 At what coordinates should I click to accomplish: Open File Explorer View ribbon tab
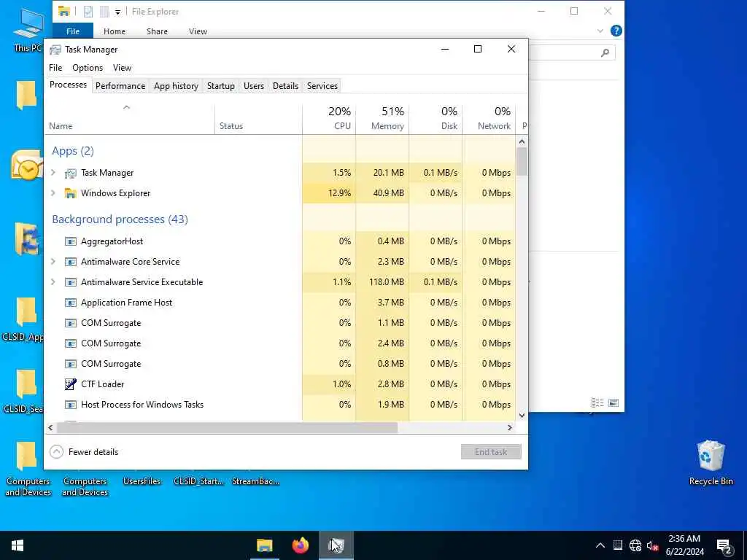point(198,31)
